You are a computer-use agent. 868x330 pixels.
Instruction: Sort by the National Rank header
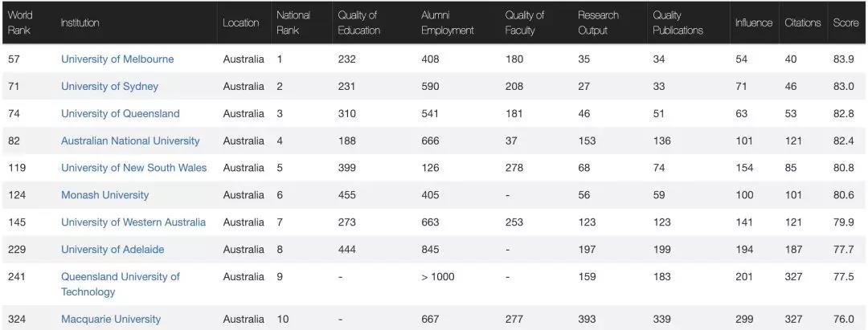click(x=293, y=22)
